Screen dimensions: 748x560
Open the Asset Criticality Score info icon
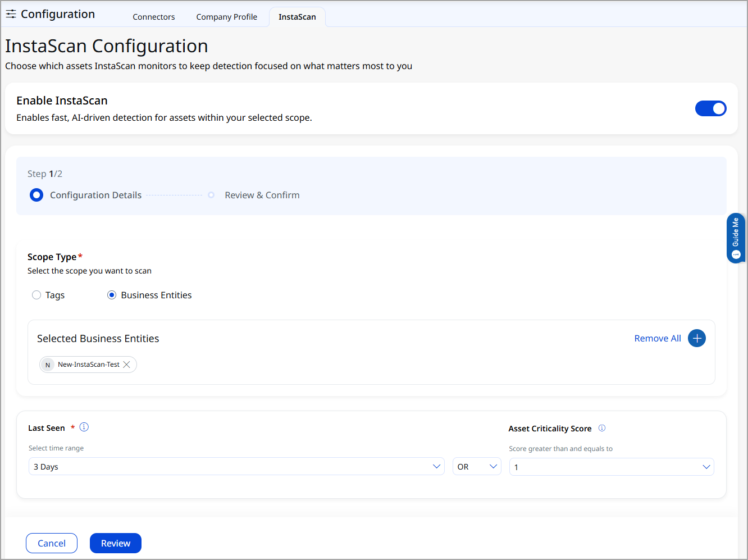click(602, 428)
